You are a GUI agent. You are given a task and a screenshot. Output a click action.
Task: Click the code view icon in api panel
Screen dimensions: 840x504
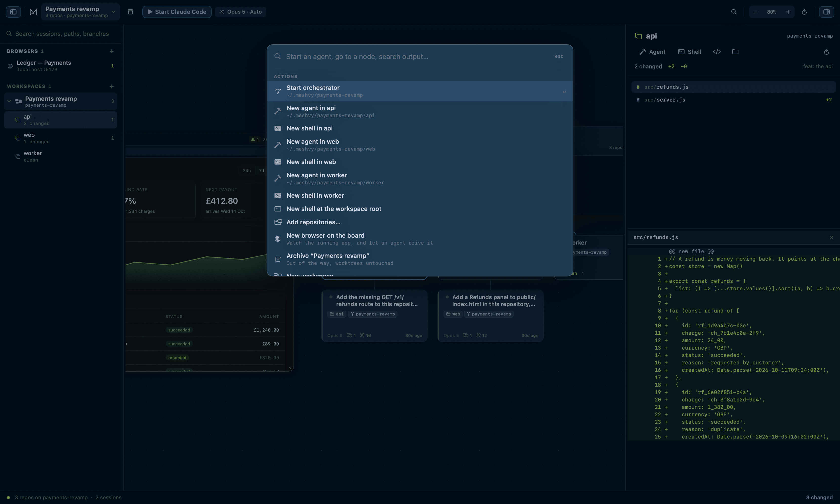click(717, 52)
